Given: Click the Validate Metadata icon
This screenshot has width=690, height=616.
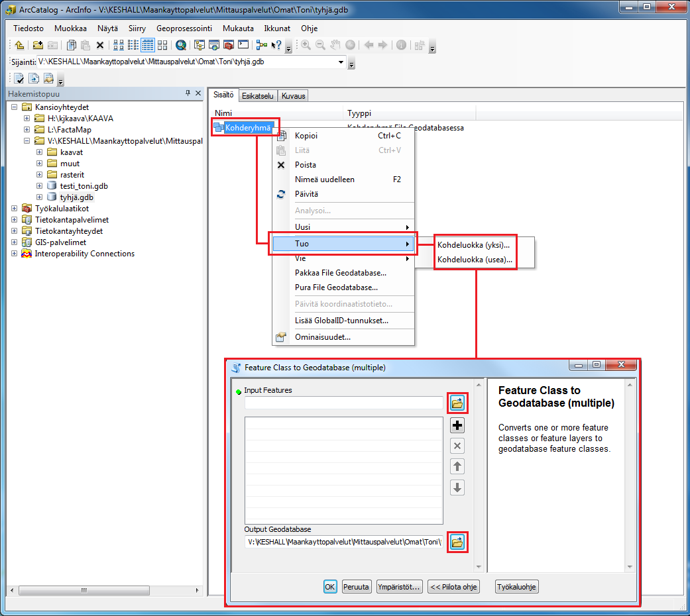Looking at the screenshot, I should tap(19, 78).
